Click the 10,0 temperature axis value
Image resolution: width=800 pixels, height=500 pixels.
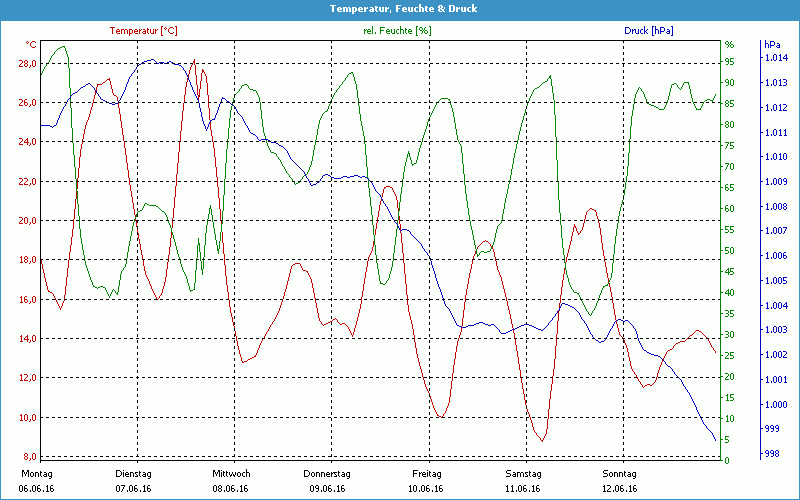pos(28,417)
